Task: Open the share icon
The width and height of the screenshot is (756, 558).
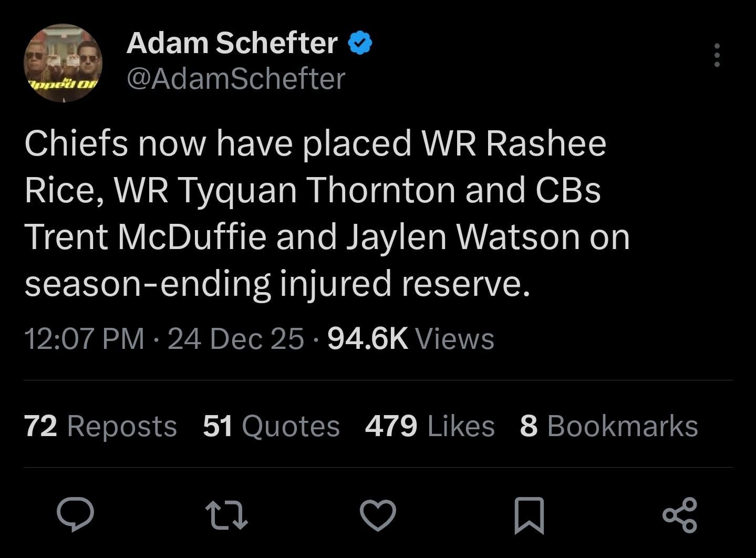Action: (x=680, y=514)
